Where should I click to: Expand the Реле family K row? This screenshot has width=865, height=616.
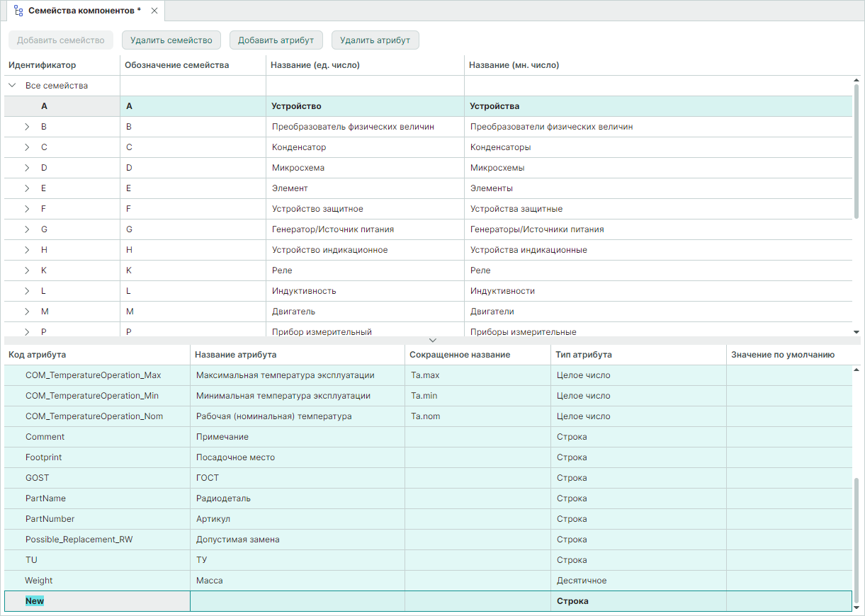[27, 270]
